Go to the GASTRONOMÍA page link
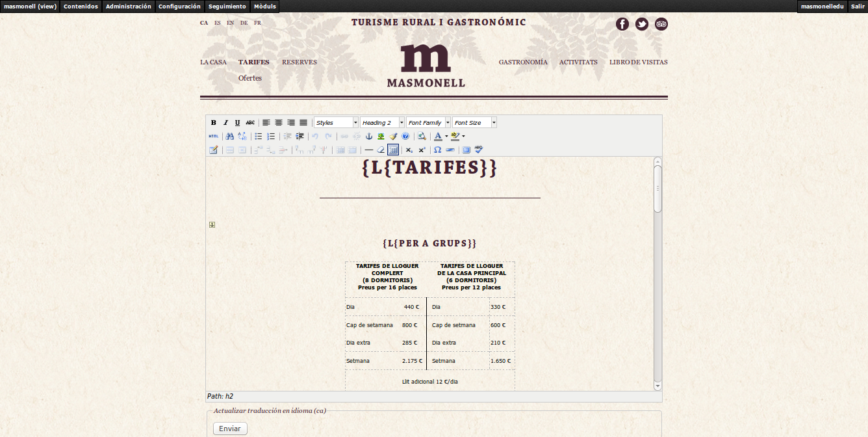This screenshot has height=437, width=868. (x=523, y=62)
